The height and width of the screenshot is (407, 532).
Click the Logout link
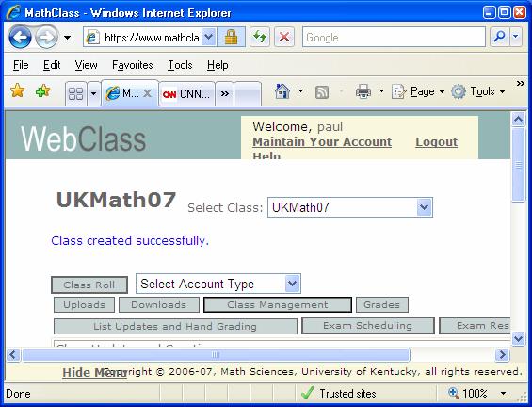tap(436, 142)
